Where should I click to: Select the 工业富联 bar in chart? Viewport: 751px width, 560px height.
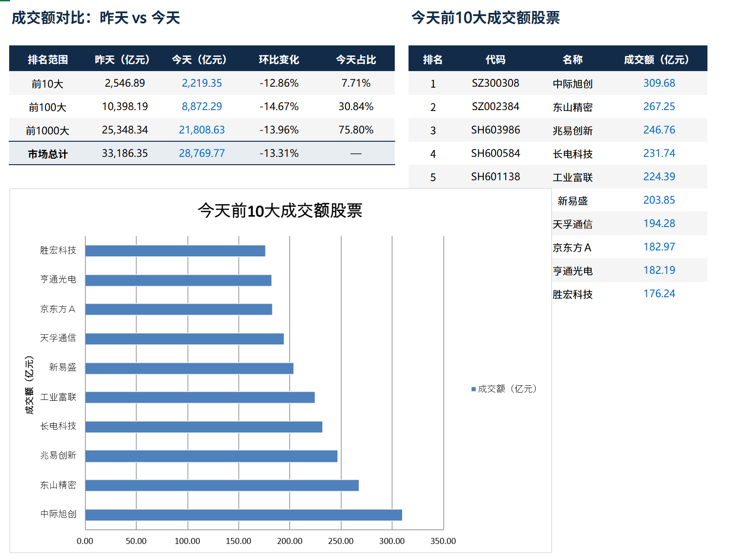click(200, 397)
